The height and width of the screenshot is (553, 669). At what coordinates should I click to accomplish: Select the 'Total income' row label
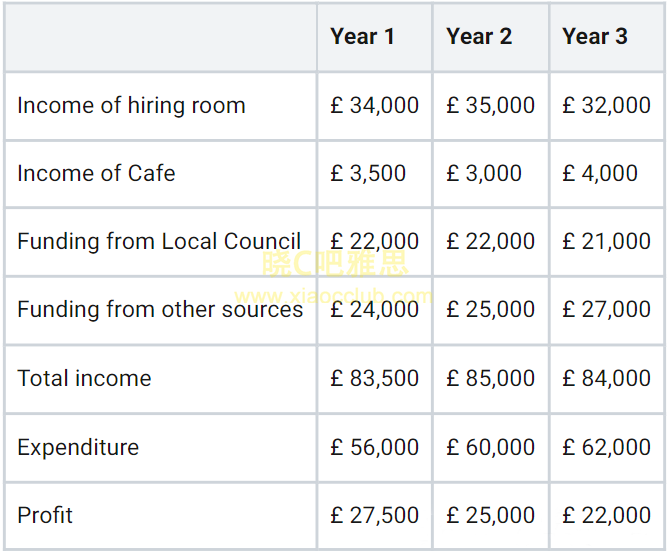click(x=84, y=379)
